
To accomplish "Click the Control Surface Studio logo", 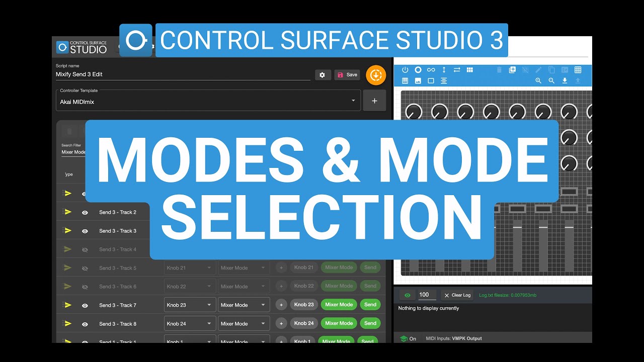I will tap(82, 47).
